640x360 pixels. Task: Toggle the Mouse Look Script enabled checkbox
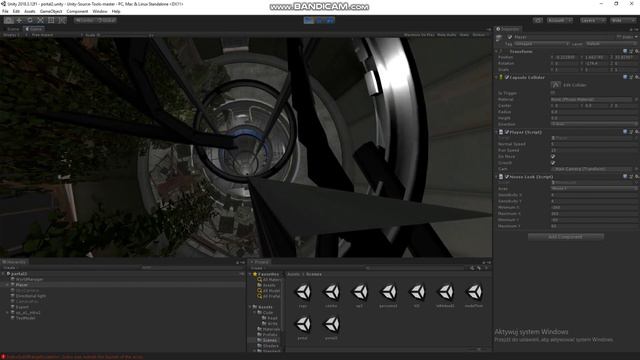click(x=507, y=177)
